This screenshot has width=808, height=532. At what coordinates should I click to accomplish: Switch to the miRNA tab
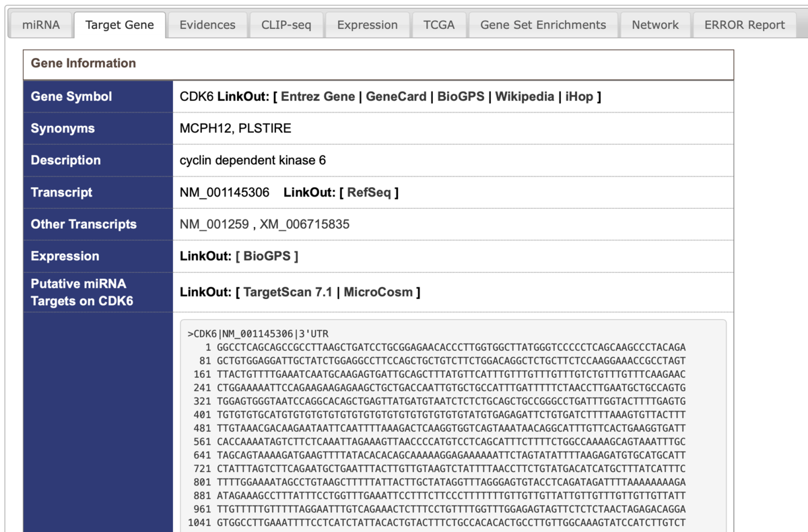tap(40, 25)
